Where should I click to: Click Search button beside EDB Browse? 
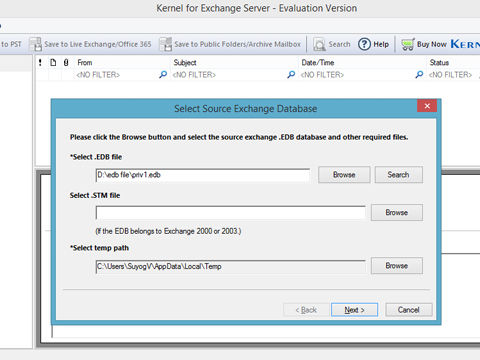pos(399,175)
